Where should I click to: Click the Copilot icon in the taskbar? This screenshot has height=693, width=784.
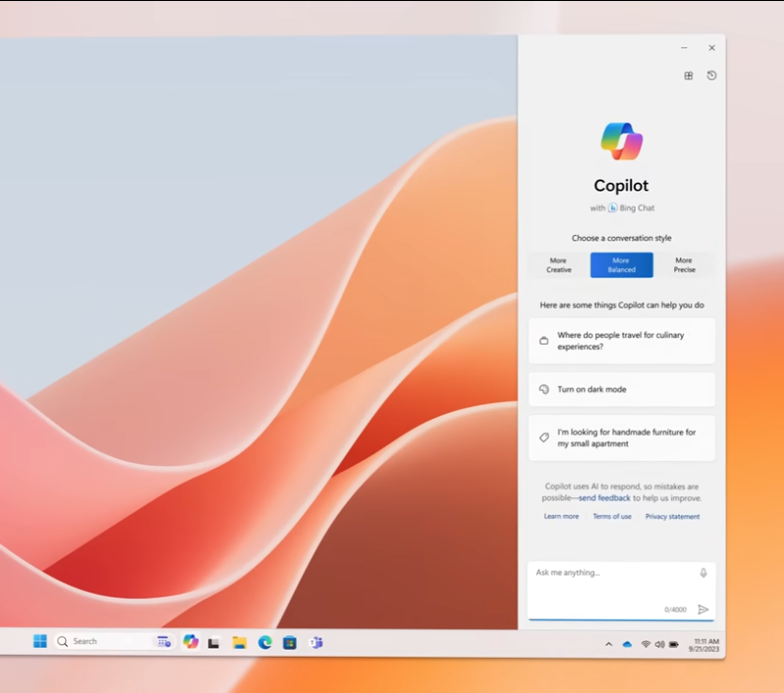pos(191,642)
